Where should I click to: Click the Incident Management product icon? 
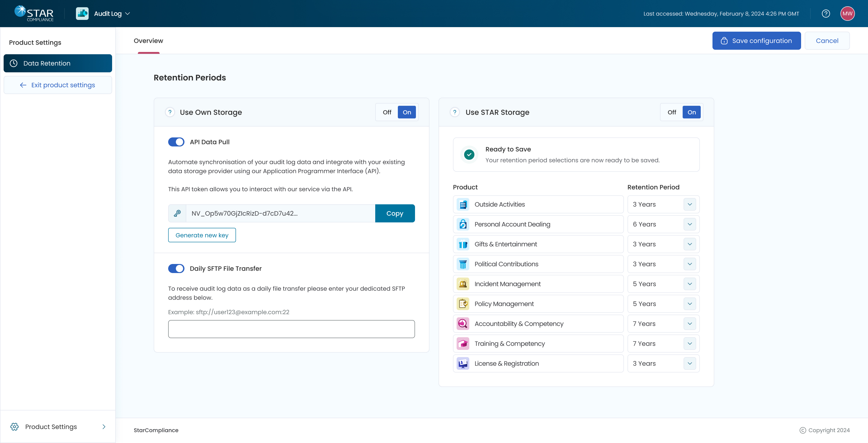tap(463, 284)
